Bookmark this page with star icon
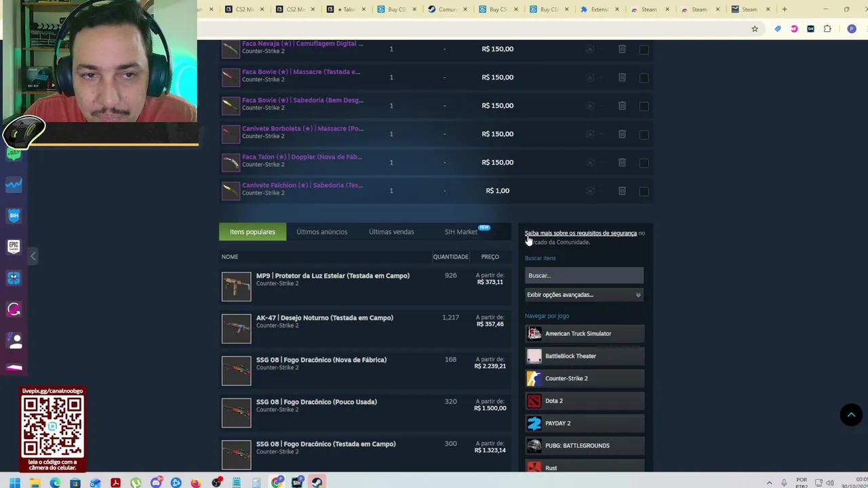This screenshot has height=488, width=868. point(754,29)
